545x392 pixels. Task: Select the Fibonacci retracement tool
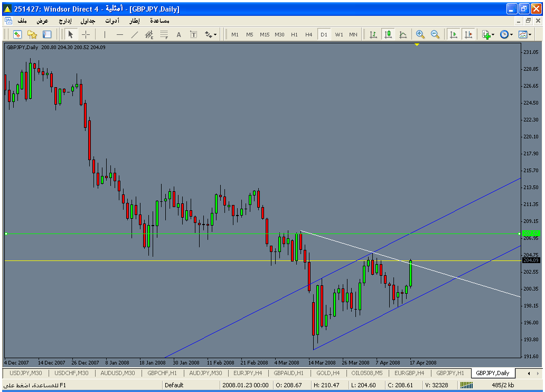pyautogui.click(x=164, y=34)
